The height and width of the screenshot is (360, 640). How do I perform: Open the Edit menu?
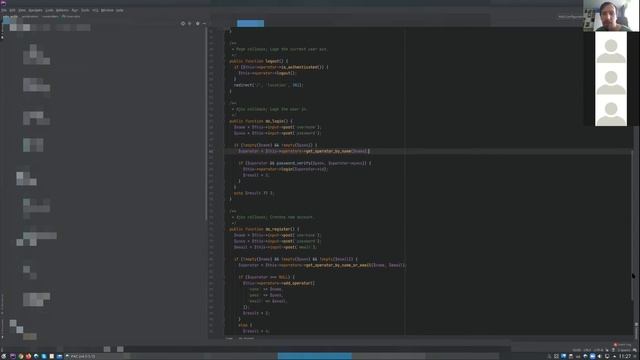(12, 10)
